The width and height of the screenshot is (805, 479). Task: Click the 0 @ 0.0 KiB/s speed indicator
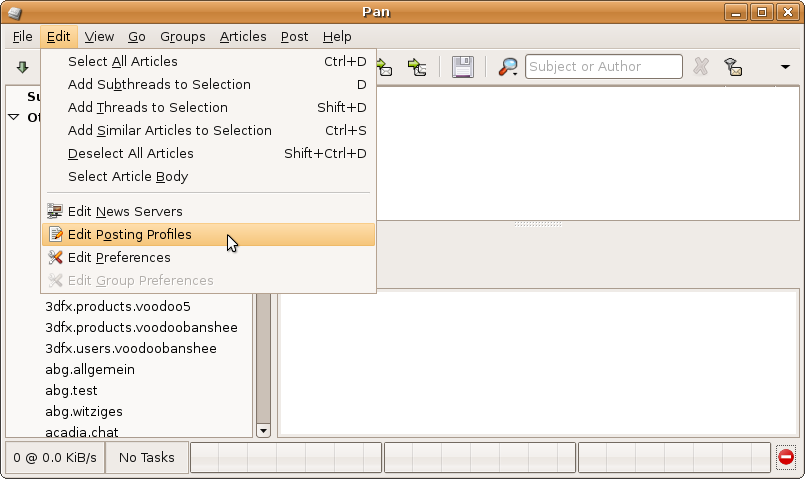(55, 458)
